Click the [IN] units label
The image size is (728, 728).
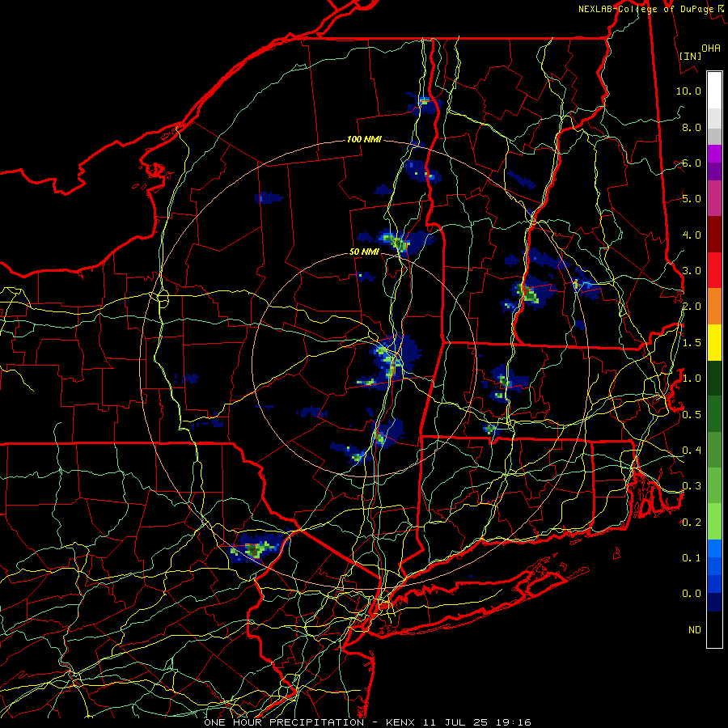[690, 56]
